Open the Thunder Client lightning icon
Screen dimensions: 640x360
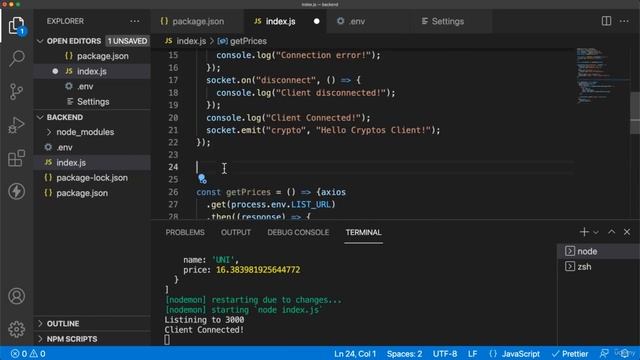tap(16, 191)
